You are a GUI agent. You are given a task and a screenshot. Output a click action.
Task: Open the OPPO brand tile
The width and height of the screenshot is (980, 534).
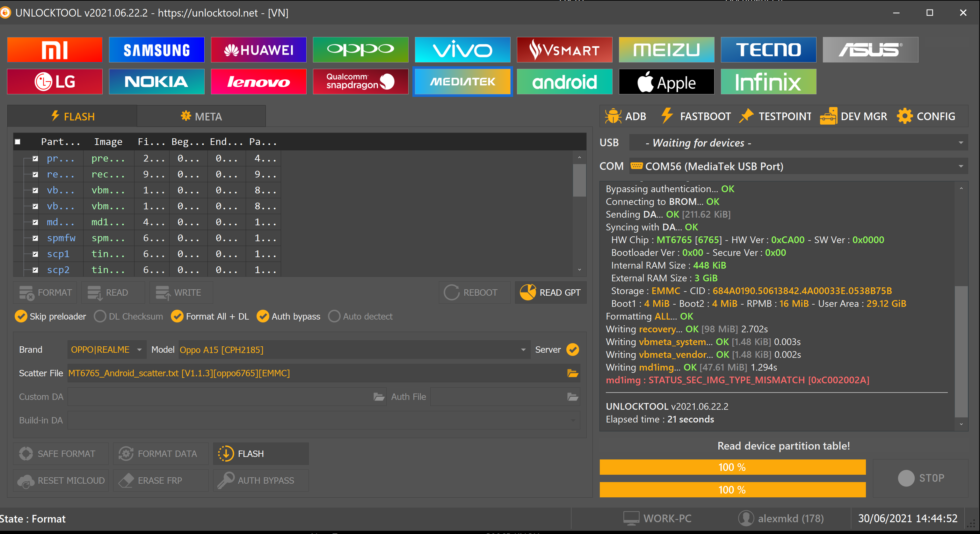coord(361,49)
